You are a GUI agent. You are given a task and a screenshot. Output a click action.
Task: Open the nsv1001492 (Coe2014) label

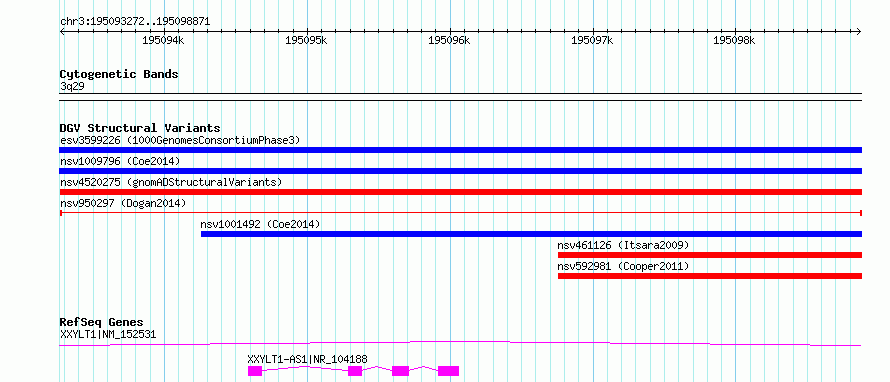[x=261, y=224]
